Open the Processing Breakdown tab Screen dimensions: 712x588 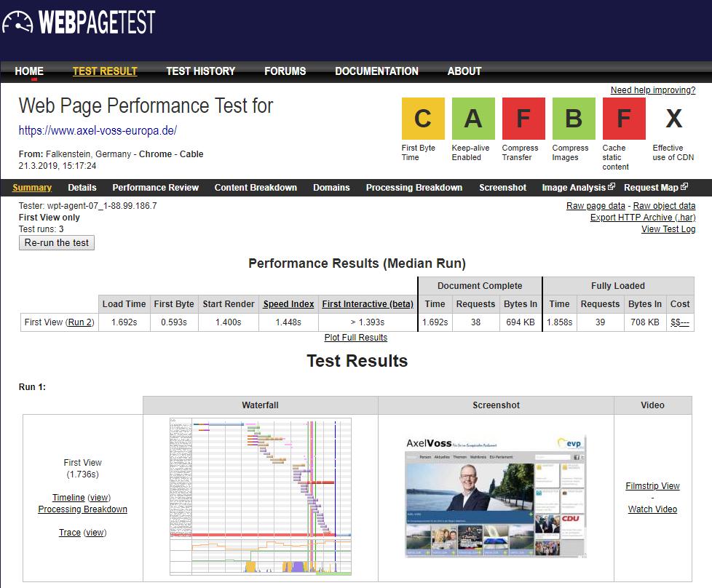(414, 188)
